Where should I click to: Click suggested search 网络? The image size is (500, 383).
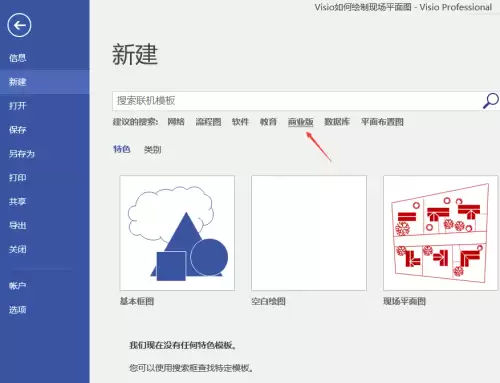coord(176,122)
